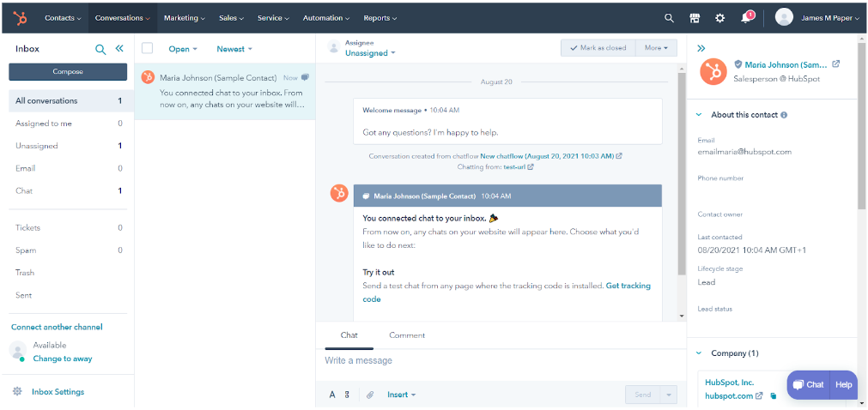Switch to the Comment tab
This screenshot has height=410, width=868.
(407, 335)
